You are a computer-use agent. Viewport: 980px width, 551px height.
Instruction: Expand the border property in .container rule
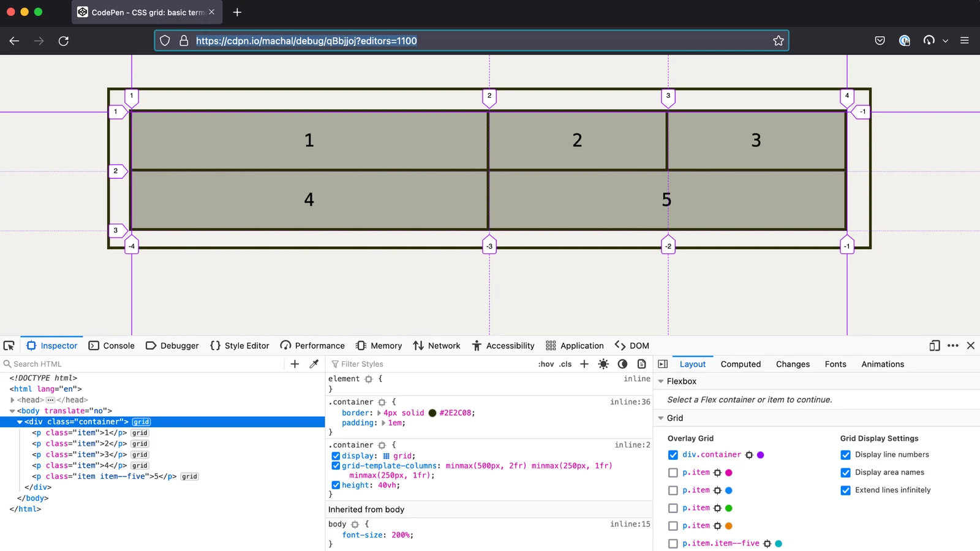pos(379,413)
